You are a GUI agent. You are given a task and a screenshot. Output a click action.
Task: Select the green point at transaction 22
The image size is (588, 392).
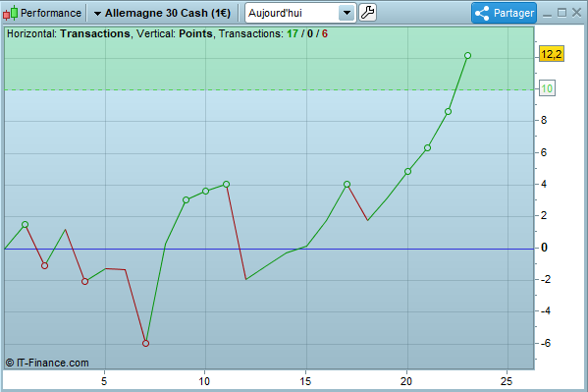pyautogui.click(x=448, y=112)
